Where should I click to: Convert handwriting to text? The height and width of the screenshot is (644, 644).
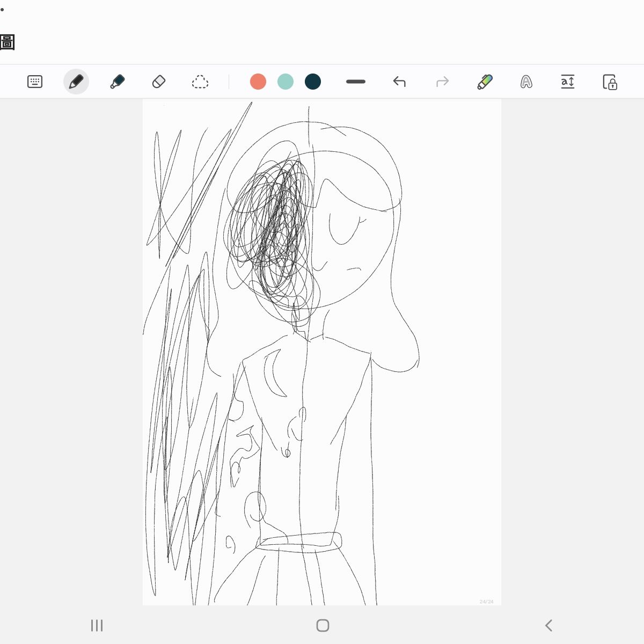526,82
